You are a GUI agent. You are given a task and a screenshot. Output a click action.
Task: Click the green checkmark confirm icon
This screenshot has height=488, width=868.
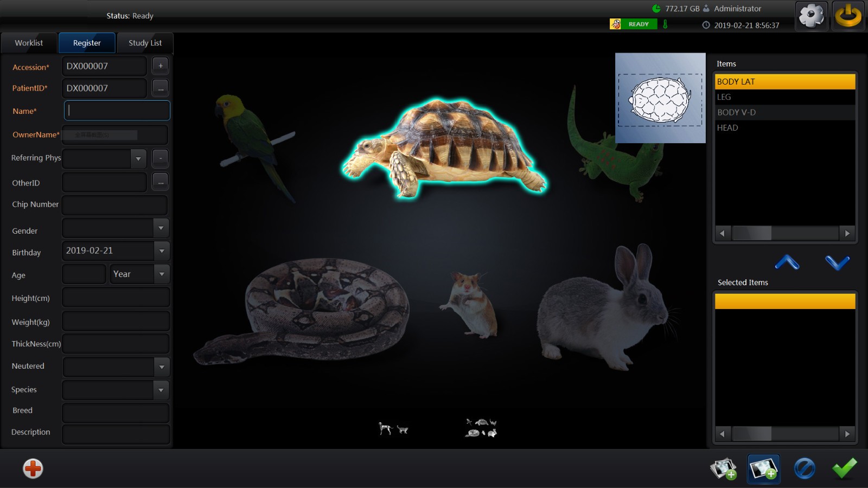pyautogui.click(x=844, y=468)
